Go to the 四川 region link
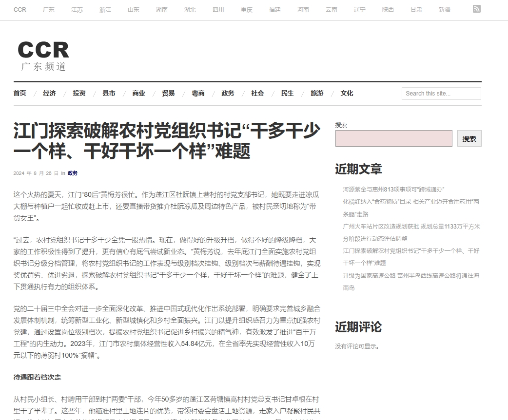Screen dimensions: 508x420 pyautogui.click(x=218, y=10)
